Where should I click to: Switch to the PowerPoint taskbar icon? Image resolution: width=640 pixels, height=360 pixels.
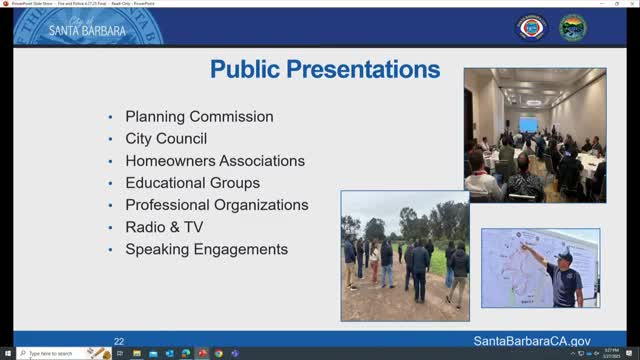coord(202,353)
